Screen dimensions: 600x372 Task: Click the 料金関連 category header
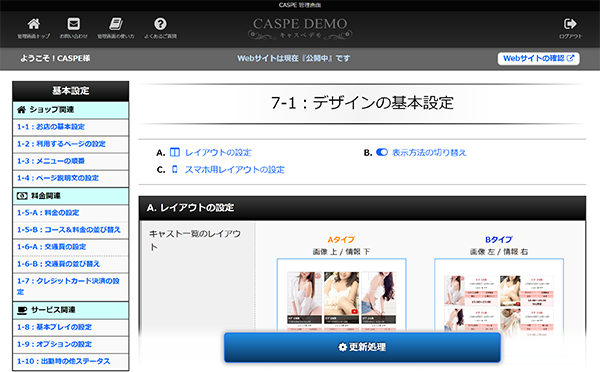coord(71,196)
